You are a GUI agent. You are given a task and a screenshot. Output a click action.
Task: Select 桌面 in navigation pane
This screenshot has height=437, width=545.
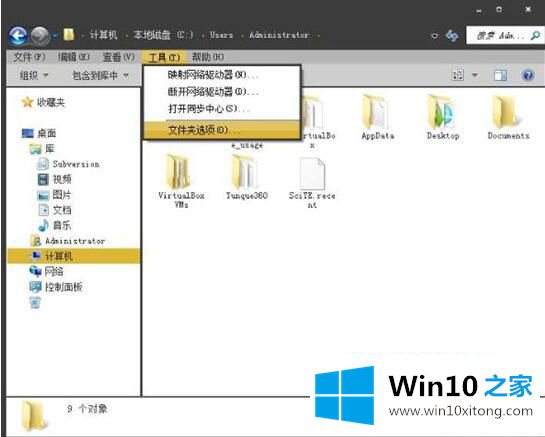coord(47,133)
